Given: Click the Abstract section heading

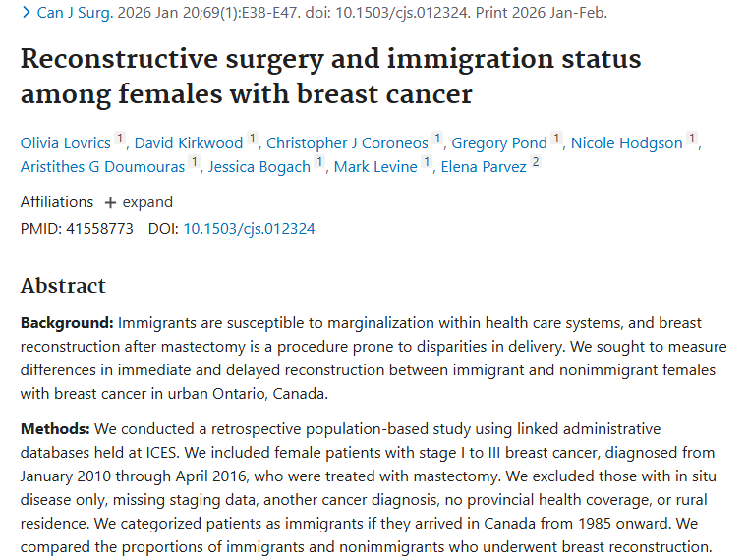Looking at the screenshot, I should 63,286.
